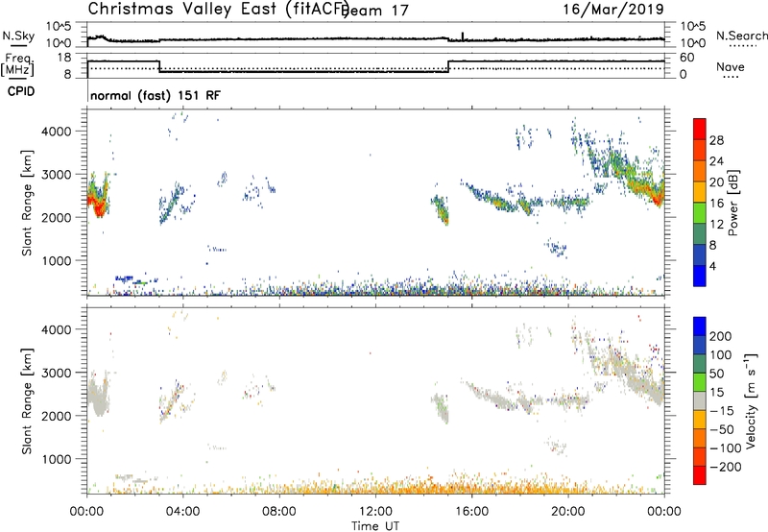Click the blue top of velocity colorbar
Image resolution: width=768 pixels, height=532 pixels.
[x=700, y=326]
